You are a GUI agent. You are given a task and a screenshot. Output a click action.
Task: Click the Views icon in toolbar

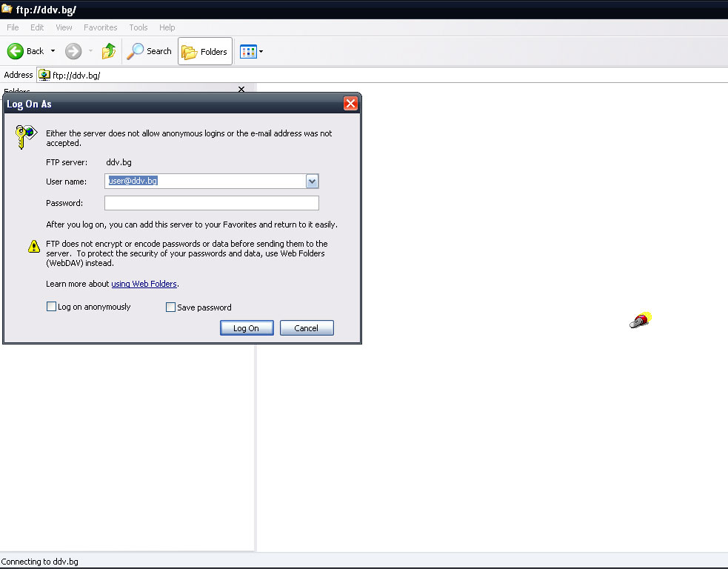pyautogui.click(x=247, y=52)
